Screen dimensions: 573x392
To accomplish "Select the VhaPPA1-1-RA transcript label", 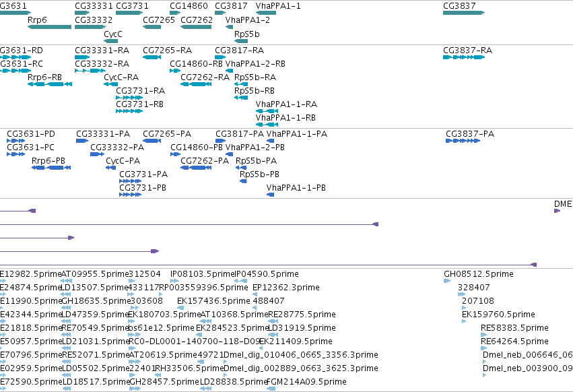I will click(287, 104).
